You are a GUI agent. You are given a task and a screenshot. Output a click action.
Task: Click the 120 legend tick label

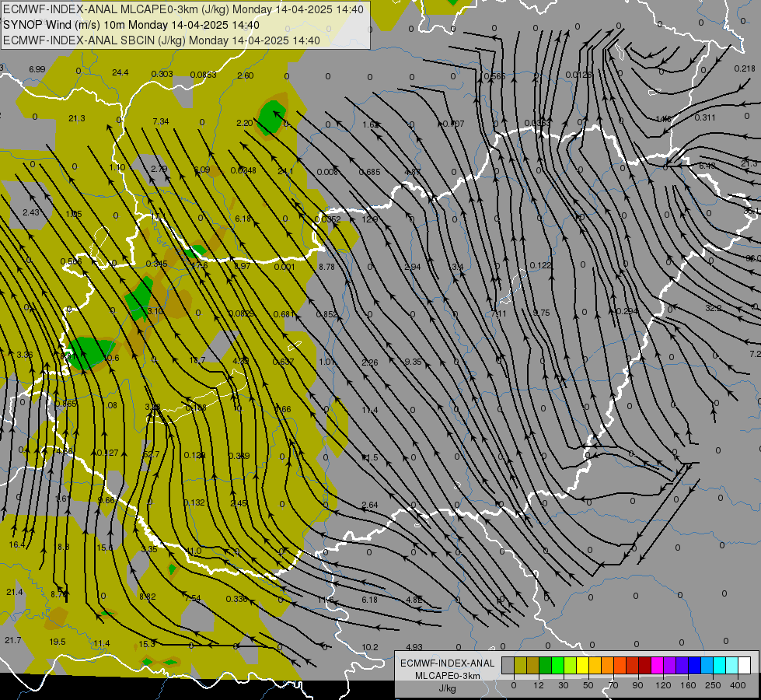(x=663, y=685)
